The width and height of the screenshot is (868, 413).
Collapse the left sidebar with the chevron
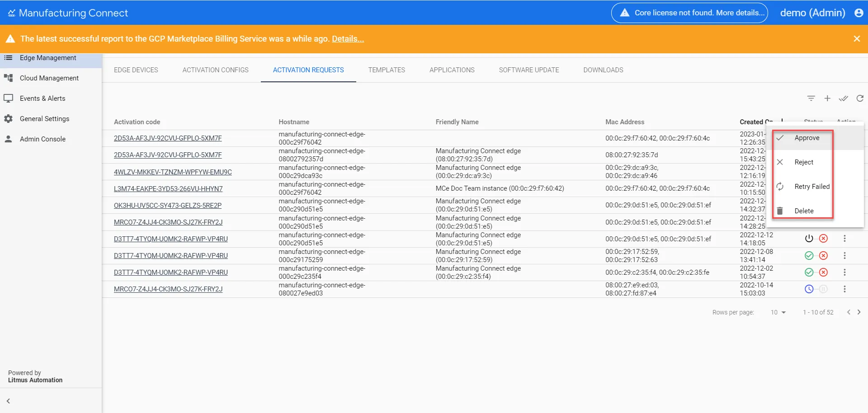(8, 401)
